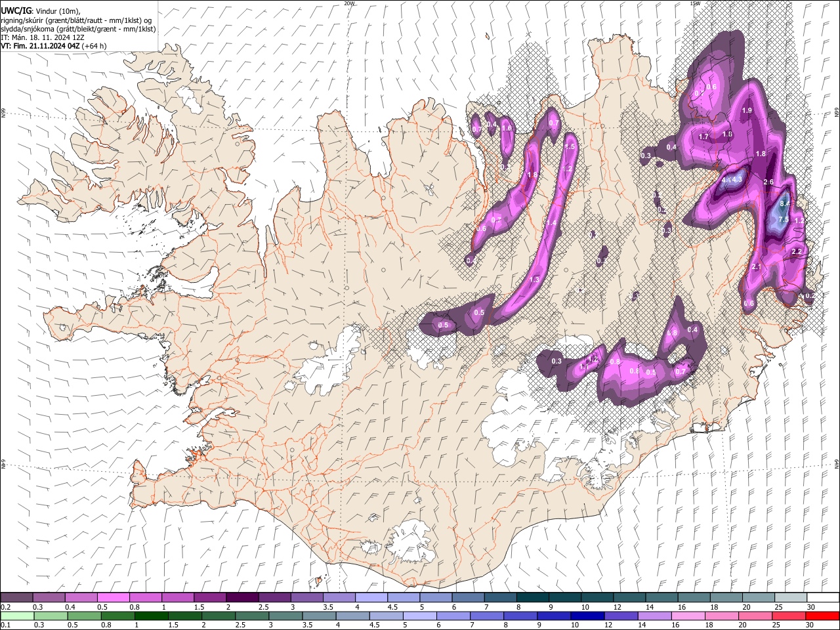
Task: Select the snow-scale swatch between 25 and 30
Action: [x=791, y=597]
